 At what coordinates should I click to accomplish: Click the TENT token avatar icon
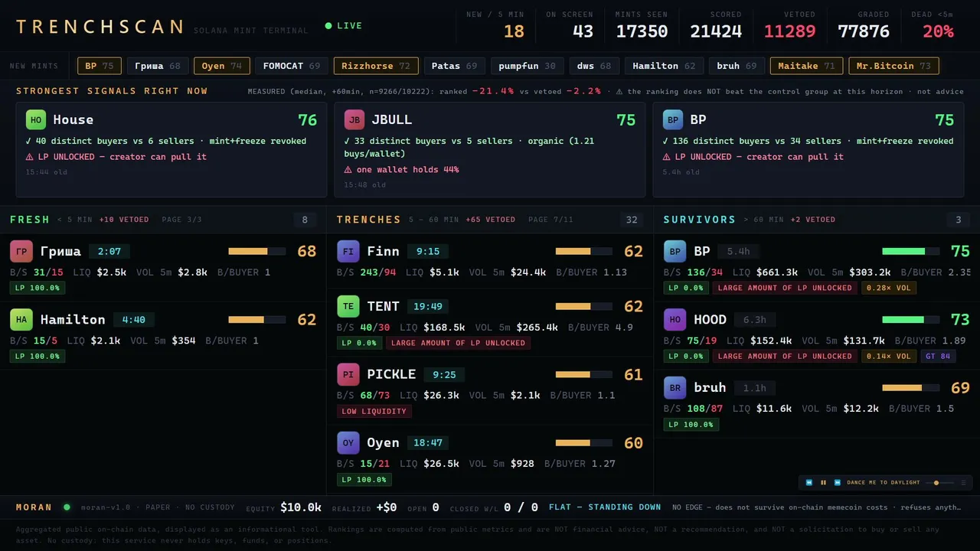click(x=348, y=306)
